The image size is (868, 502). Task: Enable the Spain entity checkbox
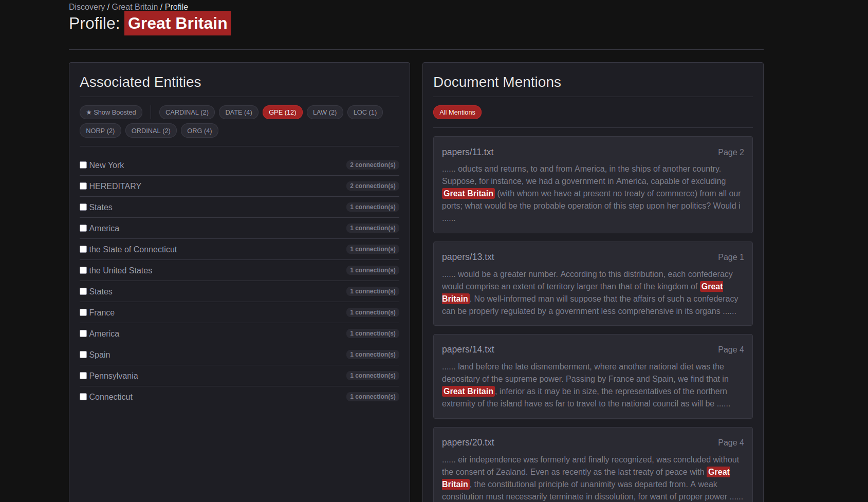(x=83, y=355)
